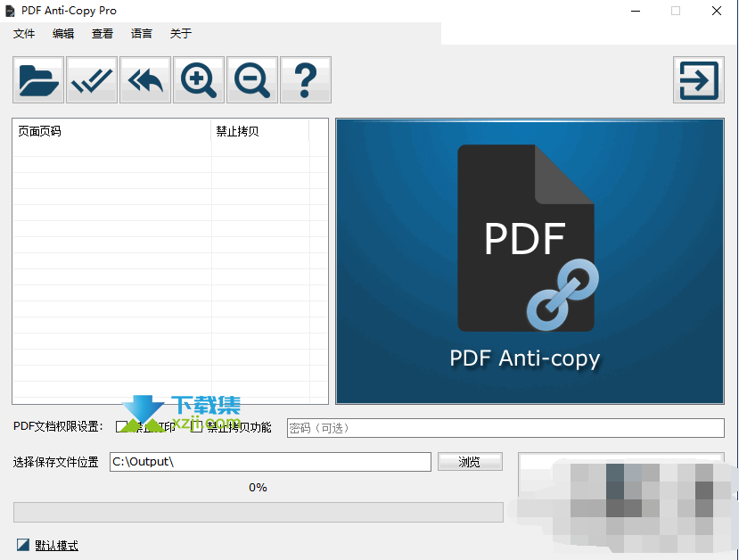Click the conversion progress bar
The image size is (739, 560).
coord(259,513)
